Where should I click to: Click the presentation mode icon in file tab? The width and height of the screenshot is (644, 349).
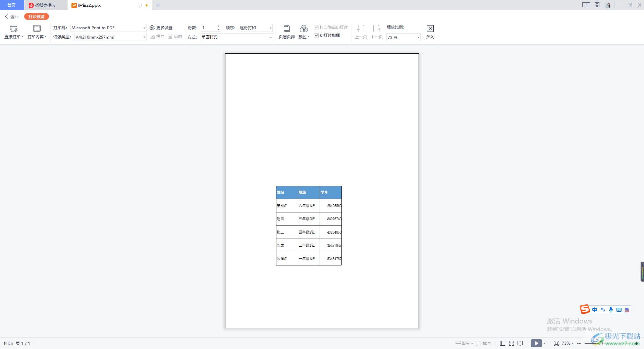[140, 5]
